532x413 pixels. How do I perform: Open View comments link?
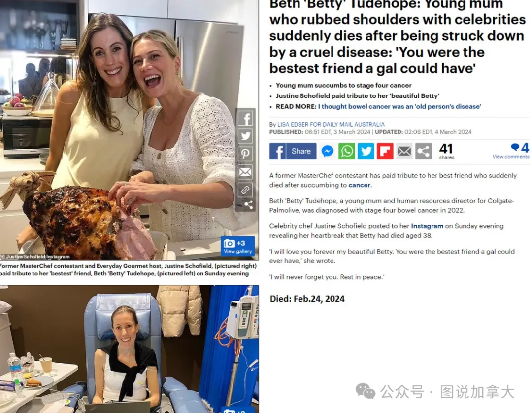tap(511, 157)
